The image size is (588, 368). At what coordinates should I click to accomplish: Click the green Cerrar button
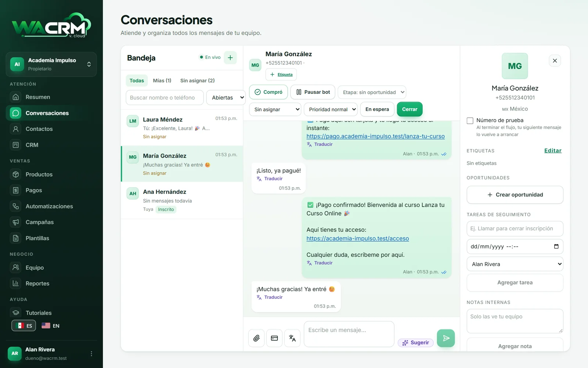pyautogui.click(x=410, y=109)
